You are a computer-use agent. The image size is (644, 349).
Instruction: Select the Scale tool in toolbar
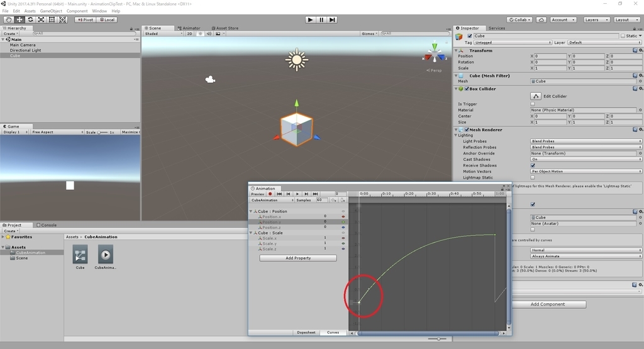point(41,19)
